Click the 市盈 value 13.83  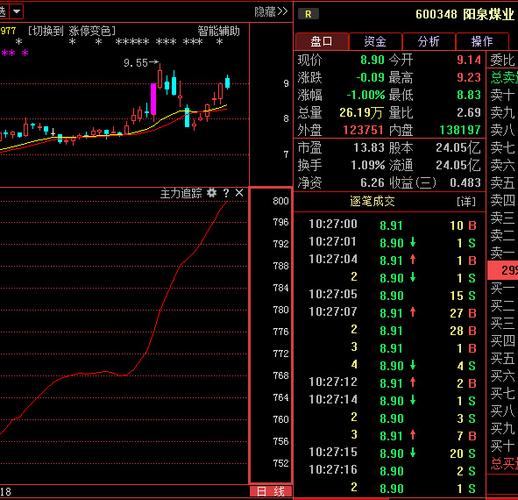(369, 148)
